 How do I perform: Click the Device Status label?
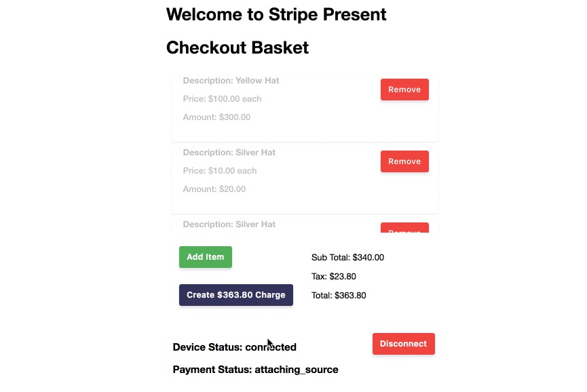tap(234, 347)
